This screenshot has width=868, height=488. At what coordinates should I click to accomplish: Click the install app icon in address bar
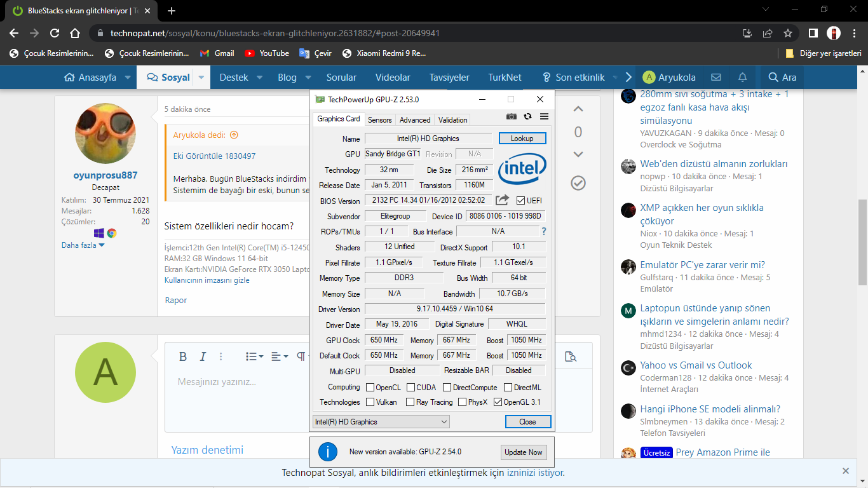pos(747,33)
